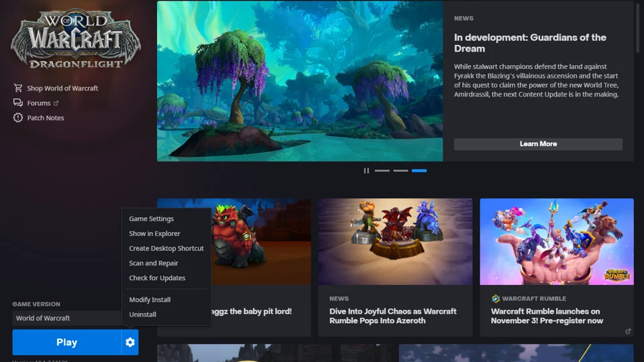
Task: Open the Dive Into Joyful Chaos article title
Action: (x=392, y=316)
